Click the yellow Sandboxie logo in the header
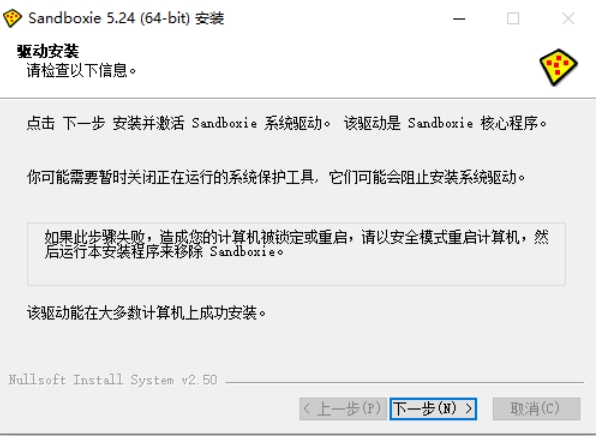This screenshot has height=436, width=598. coord(558,67)
